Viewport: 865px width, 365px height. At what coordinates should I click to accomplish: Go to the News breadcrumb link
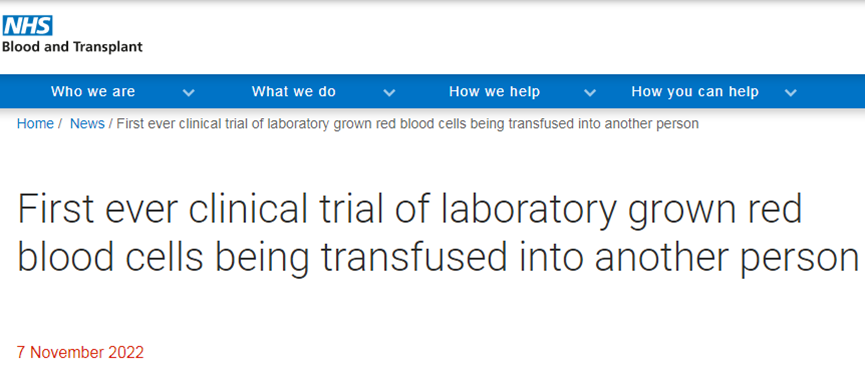87,124
